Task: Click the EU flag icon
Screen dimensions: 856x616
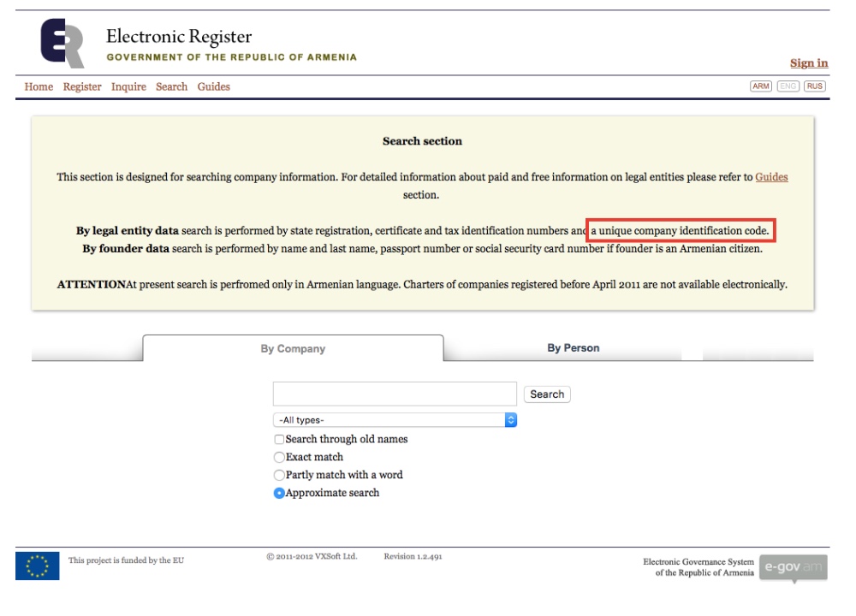Action: point(37,566)
